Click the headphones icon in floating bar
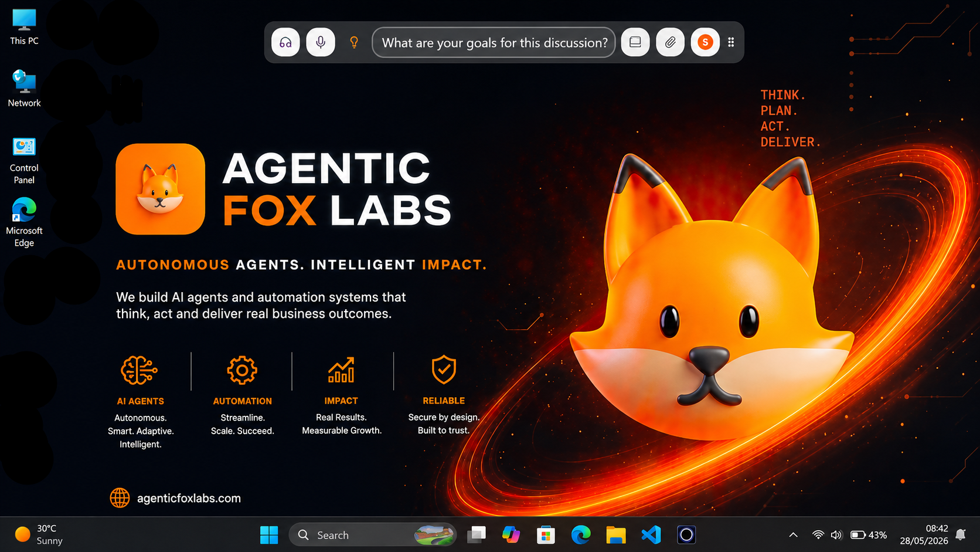This screenshot has height=552, width=980. pyautogui.click(x=285, y=42)
